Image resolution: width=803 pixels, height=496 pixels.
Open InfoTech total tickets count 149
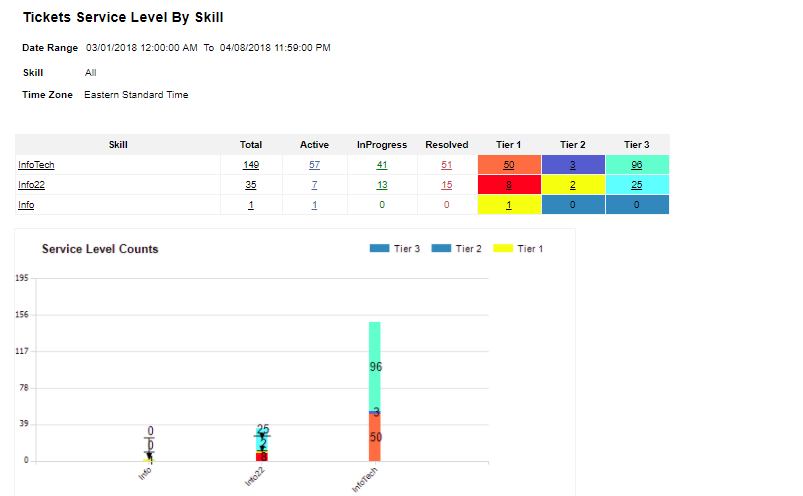coord(251,165)
